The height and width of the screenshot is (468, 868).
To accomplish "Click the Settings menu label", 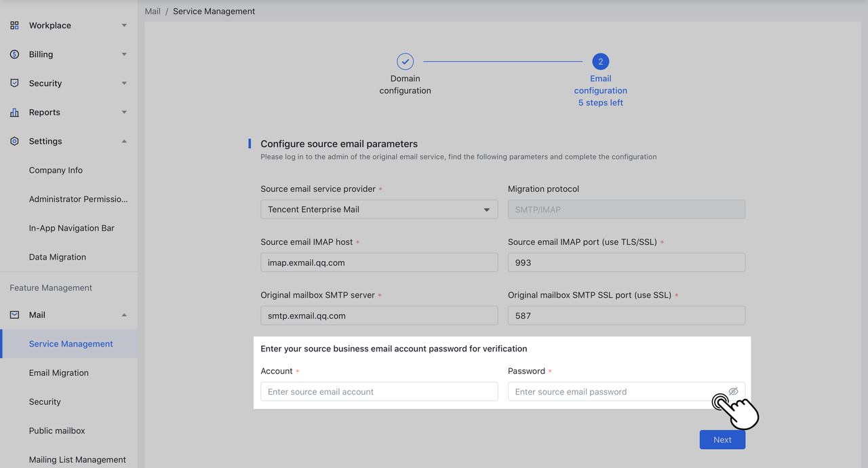I will pyautogui.click(x=45, y=141).
